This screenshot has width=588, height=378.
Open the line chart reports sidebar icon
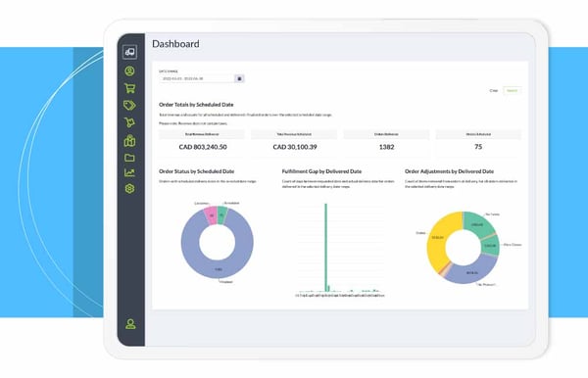[129, 172]
